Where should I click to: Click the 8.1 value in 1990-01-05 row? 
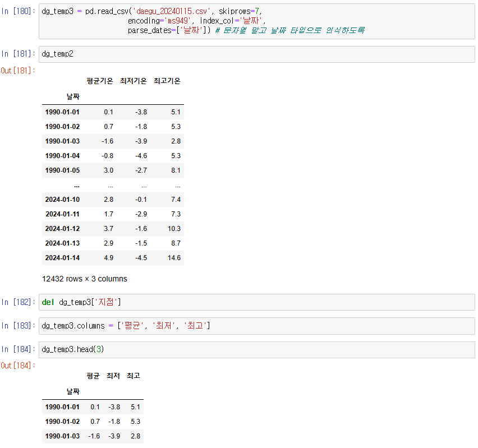click(176, 170)
